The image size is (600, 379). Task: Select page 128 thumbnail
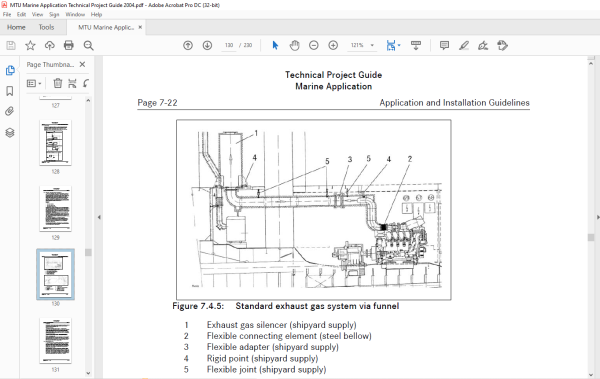(55, 143)
